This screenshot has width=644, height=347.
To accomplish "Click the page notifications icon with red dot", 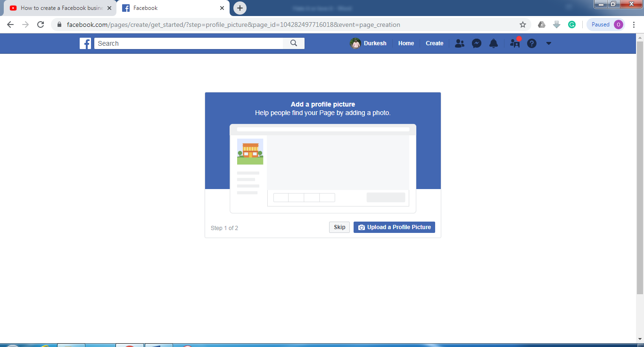I will (515, 43).
